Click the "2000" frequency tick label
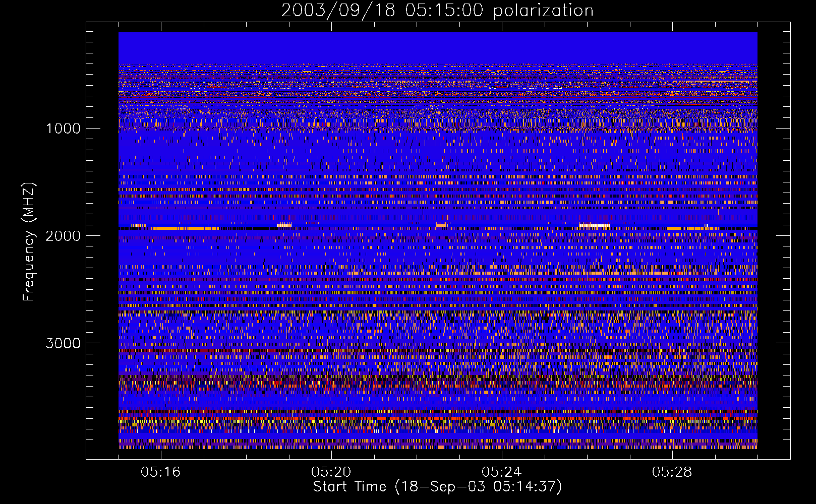This screenshot has width=816, height=504. pos(63,235)
